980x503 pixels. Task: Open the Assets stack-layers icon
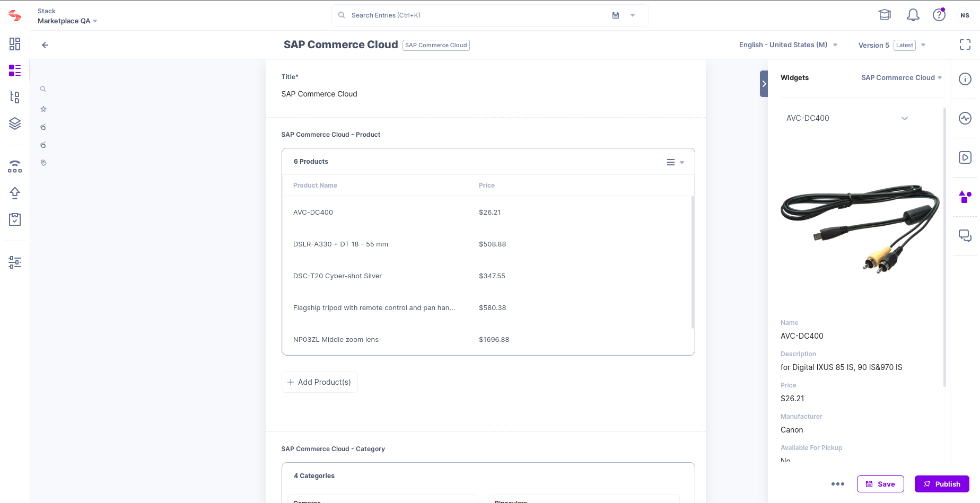pyautogui.click(x=15, y=123)
